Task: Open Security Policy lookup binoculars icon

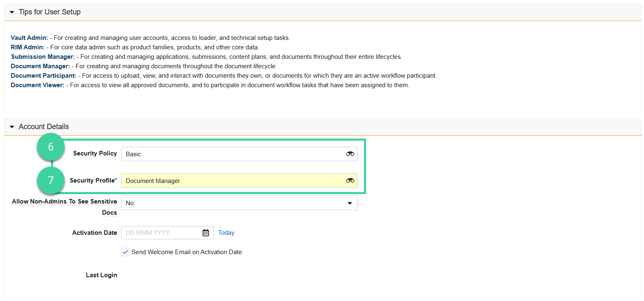Action: click(x=350, y=154)
